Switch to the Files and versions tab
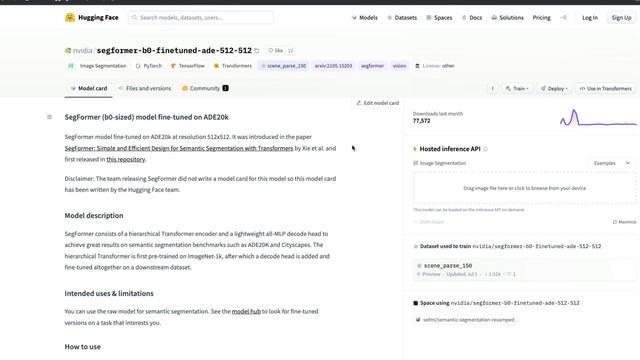The height and width of the screenshot is (360, 640). pyautogui.click(x=144, y=88)
